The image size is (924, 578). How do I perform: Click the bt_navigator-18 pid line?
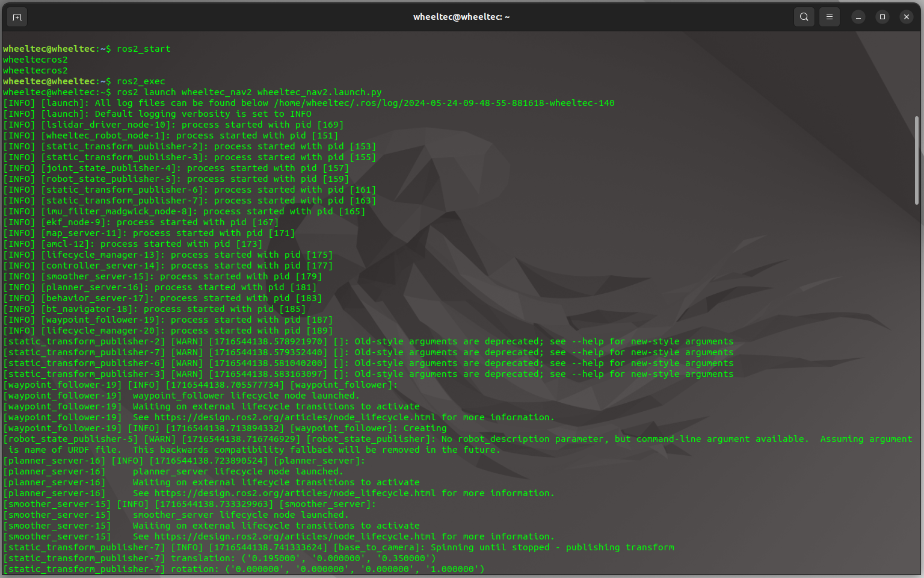pos(155,309)
